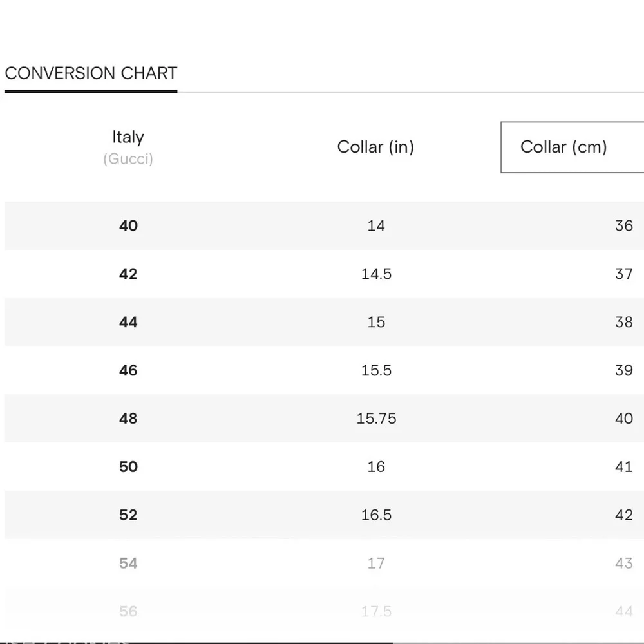This screenshot has height=644, width=644.
Task: Select Italy size 42 row
Action: point(324,274)
